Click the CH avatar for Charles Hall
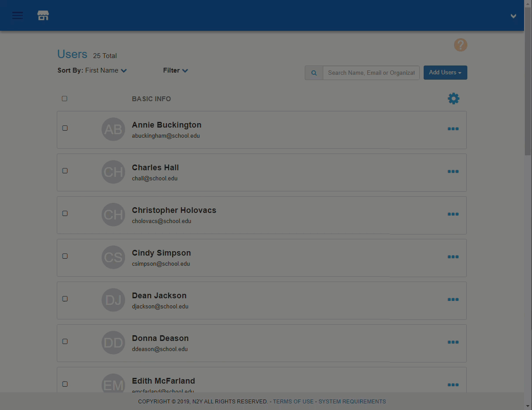Viewport: 532px width, 410px height. click(x=113, y=172)
